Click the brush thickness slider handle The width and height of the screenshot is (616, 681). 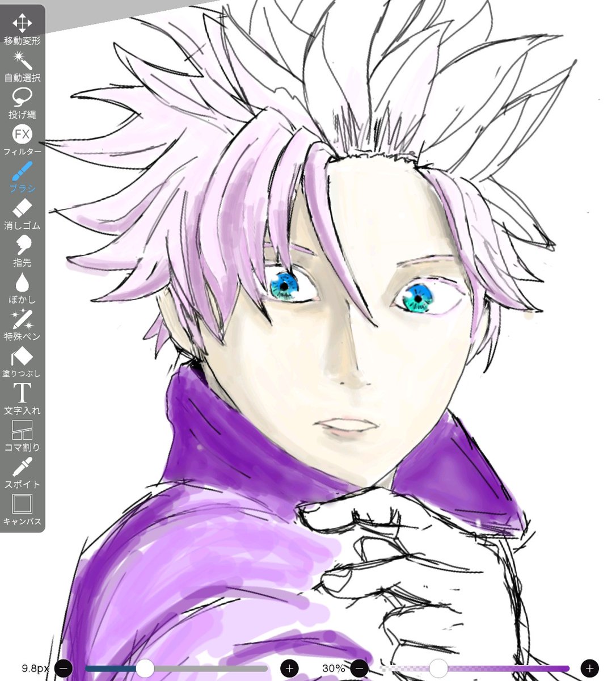click(x=145, y=668)
